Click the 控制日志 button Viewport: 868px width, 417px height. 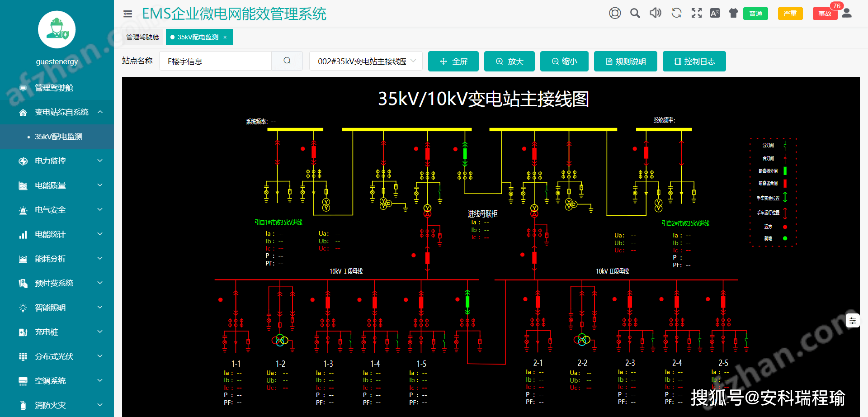(694, 61)
